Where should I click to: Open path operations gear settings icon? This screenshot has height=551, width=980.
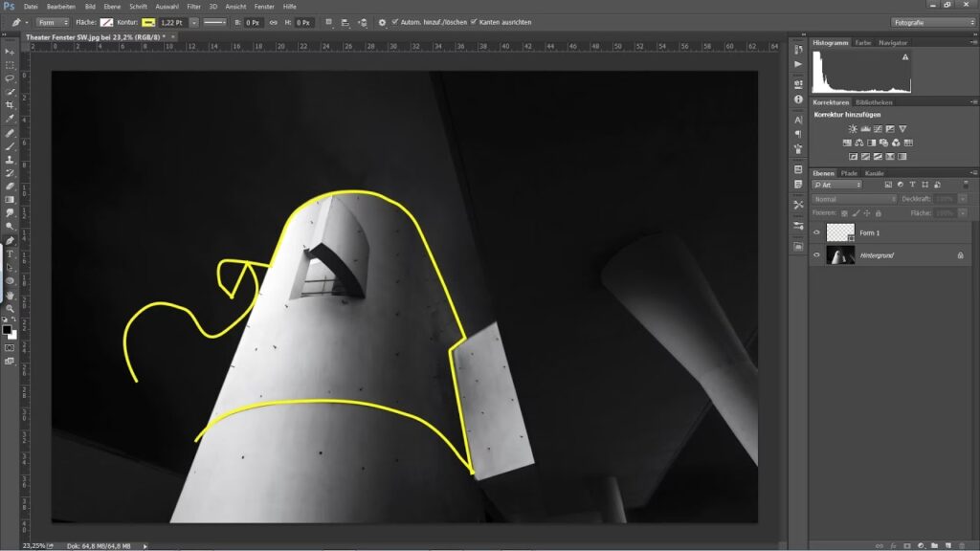[x=383, y=22]
